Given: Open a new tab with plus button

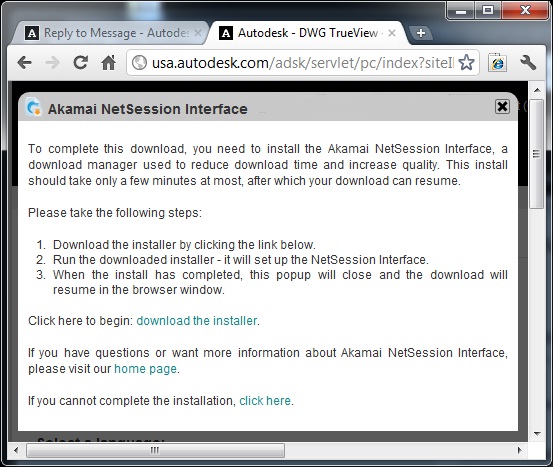Looking at the screenshot, I should pos(420,33).
